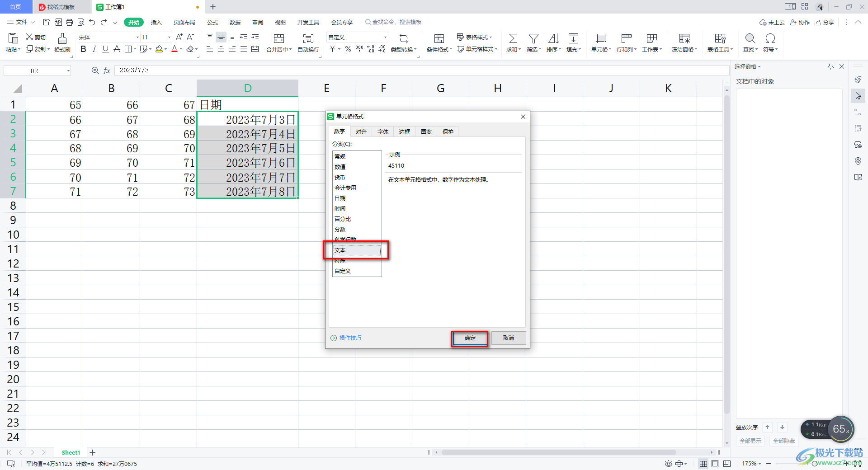Toggle Bold formatting
Image resolution: width=868 pixels, height=470 pixels.
[x=83, y=49]
